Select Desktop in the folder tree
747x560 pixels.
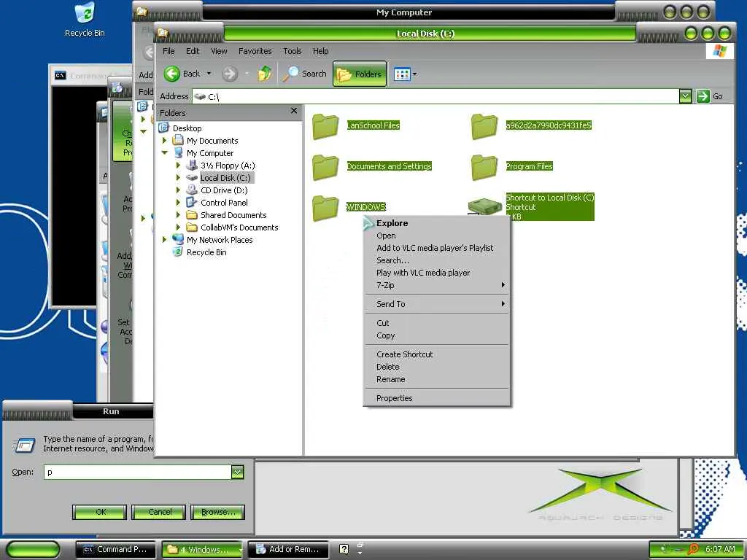coord(187,128)
